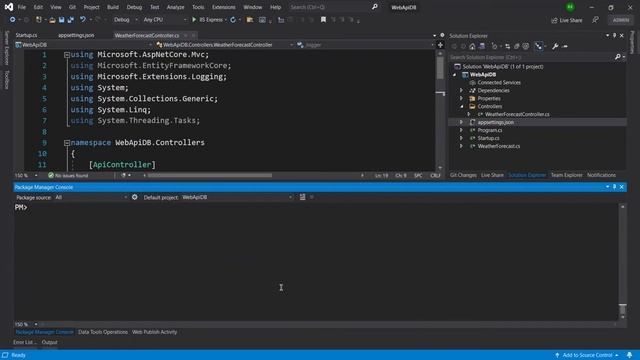Click the clear console icon

[x=302, y=197]
